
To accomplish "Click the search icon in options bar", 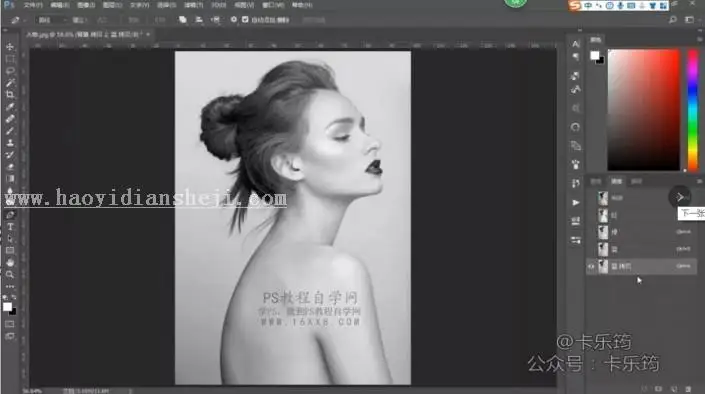I will pos(673,20).
